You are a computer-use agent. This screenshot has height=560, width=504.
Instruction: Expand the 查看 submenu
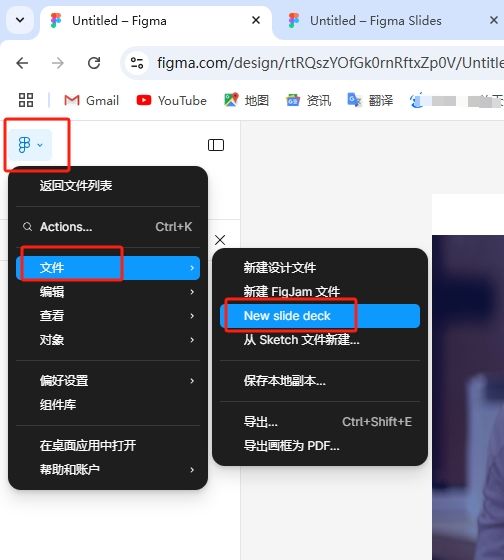108,316
